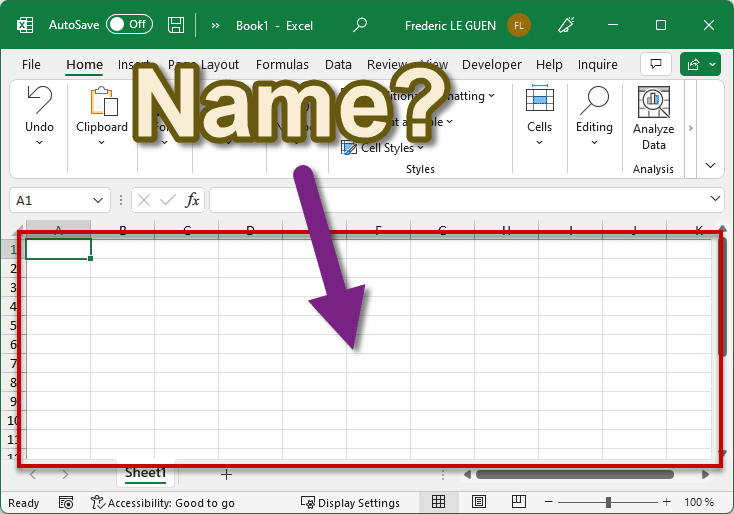Open the Comments speech bubble icon
The height and width of the screenshot is (514, 734).
(x=656, y=64)
